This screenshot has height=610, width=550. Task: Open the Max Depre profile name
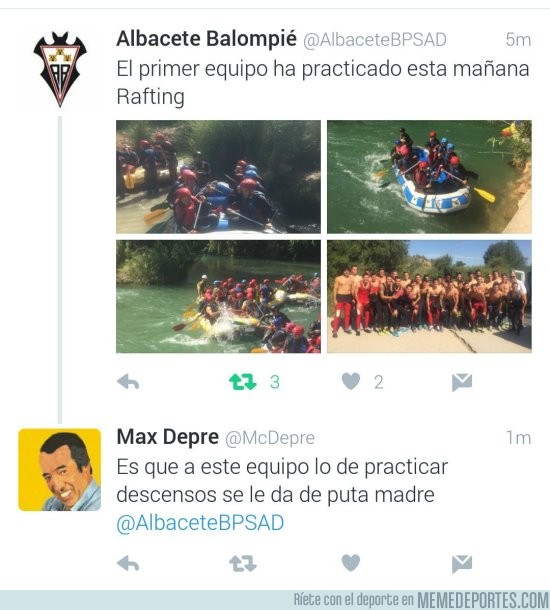168,436
